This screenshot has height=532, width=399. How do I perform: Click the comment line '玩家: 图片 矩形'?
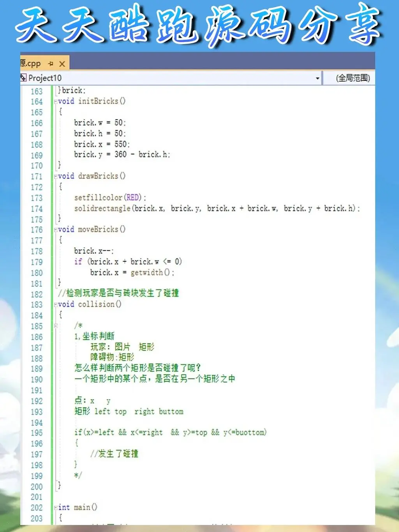coord(122,347)
